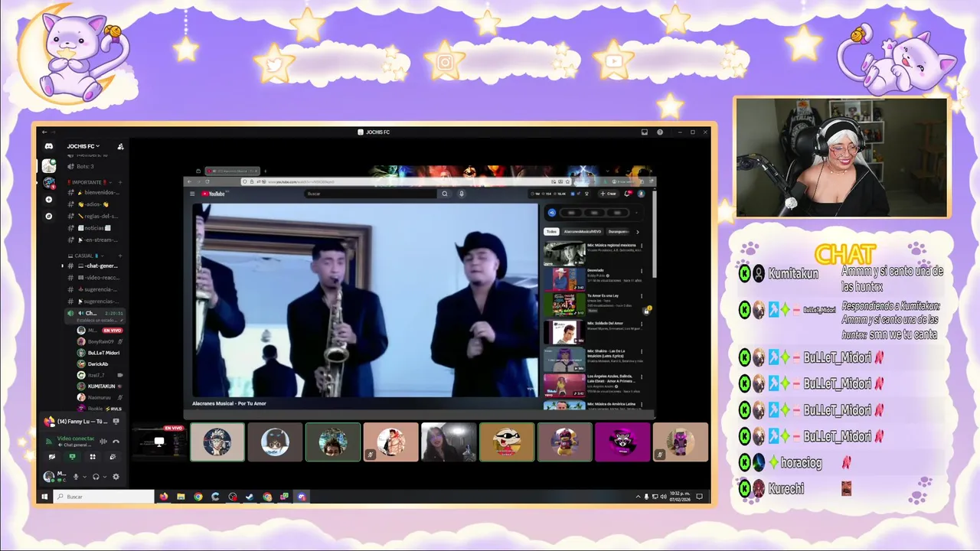Viewport: 980px width, 551px height.
Task: Toggle camera in Discord voice panel
Action: (x=52, y=457)
